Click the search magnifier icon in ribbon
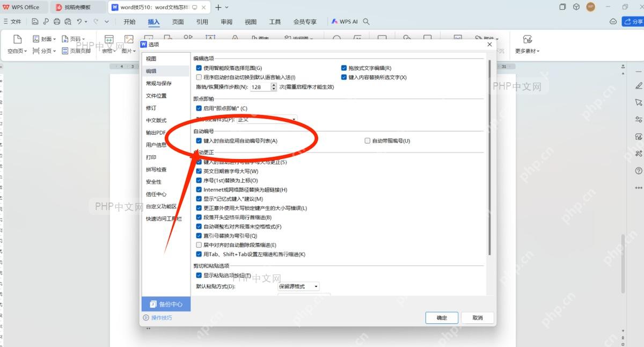 367,21
